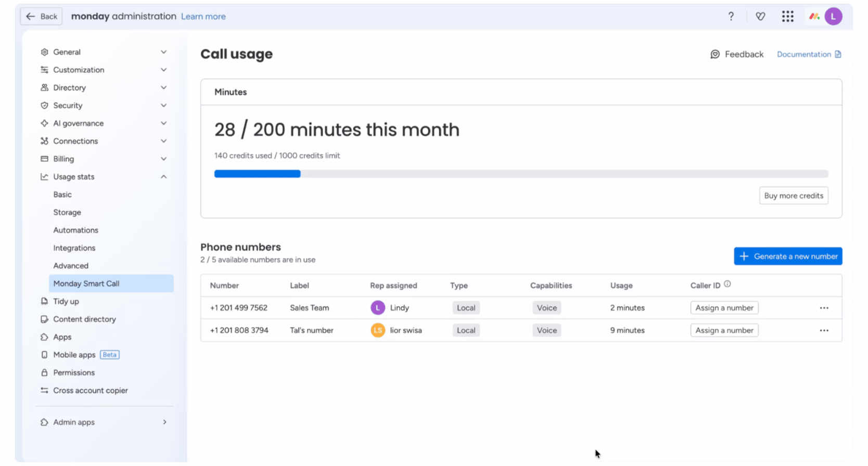Click the lior swisa rep avatar

coord(378,330)
